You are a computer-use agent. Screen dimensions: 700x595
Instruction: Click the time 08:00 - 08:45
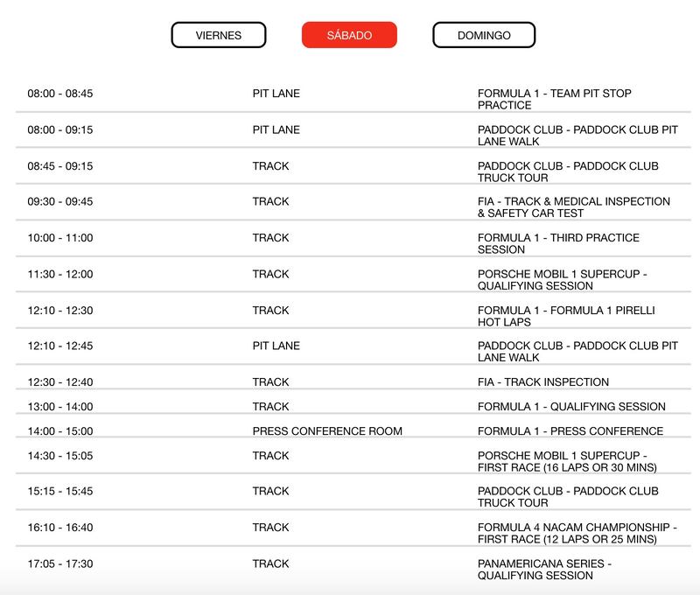point(60,94)
